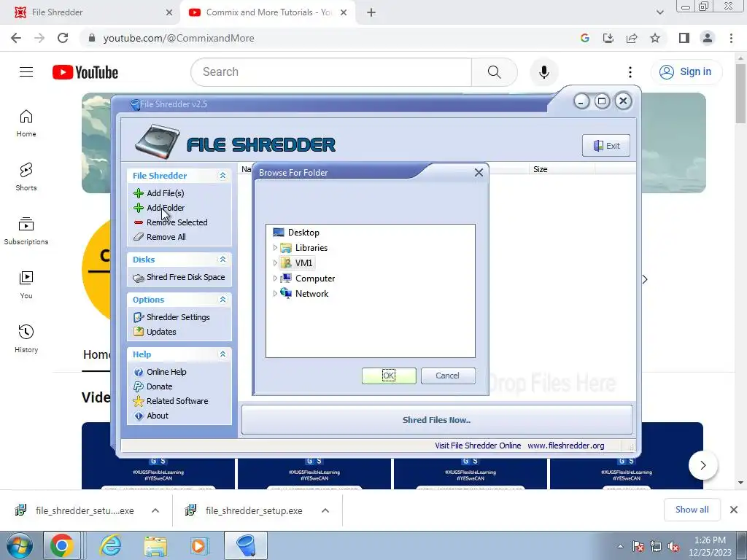Click Visit File Shredder Online link
The height and width of the screenshot is (560, 747).
tap(478, 446)
